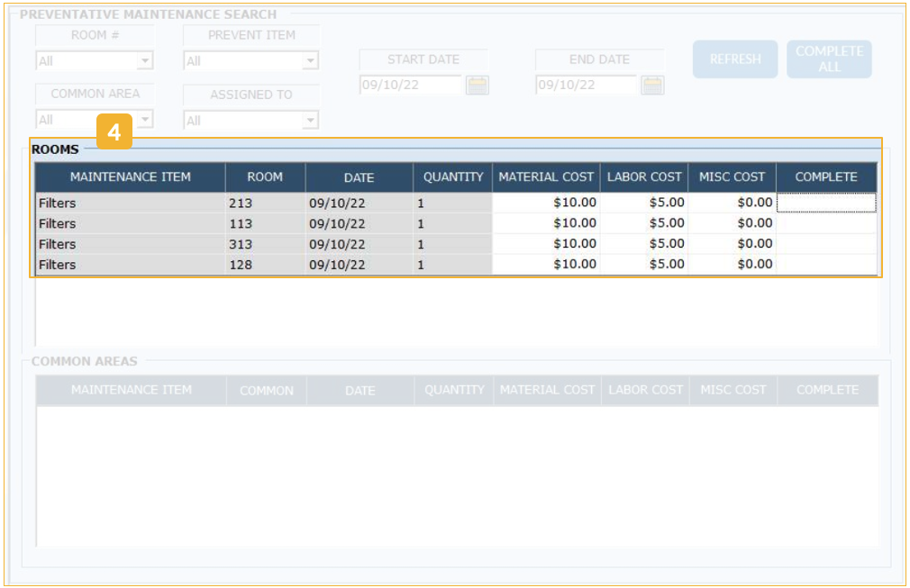Click the Start Date input field
Image resolution: width=910 pixels, height=588 pixels.
click(410, 86)
